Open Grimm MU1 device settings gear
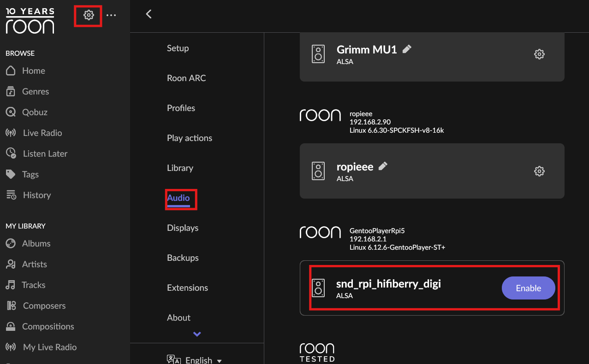Image resolution: width=589 pixels, height=364 pixels. [x=539, y=54]
